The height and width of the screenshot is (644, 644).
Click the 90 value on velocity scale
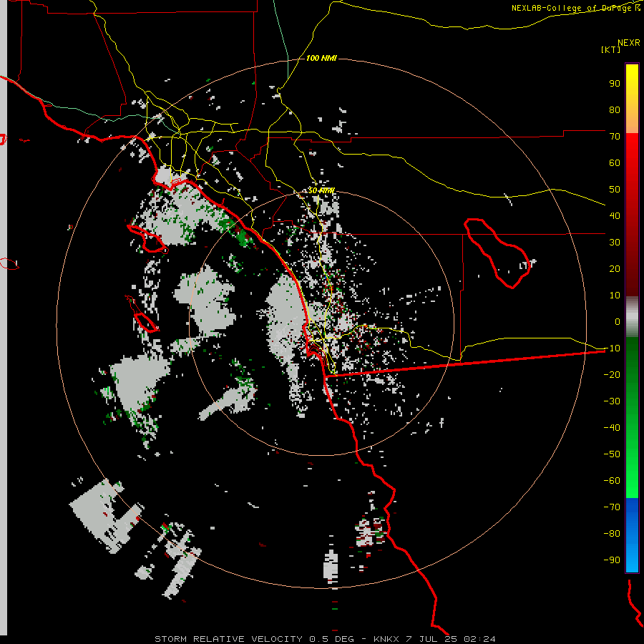615,84
